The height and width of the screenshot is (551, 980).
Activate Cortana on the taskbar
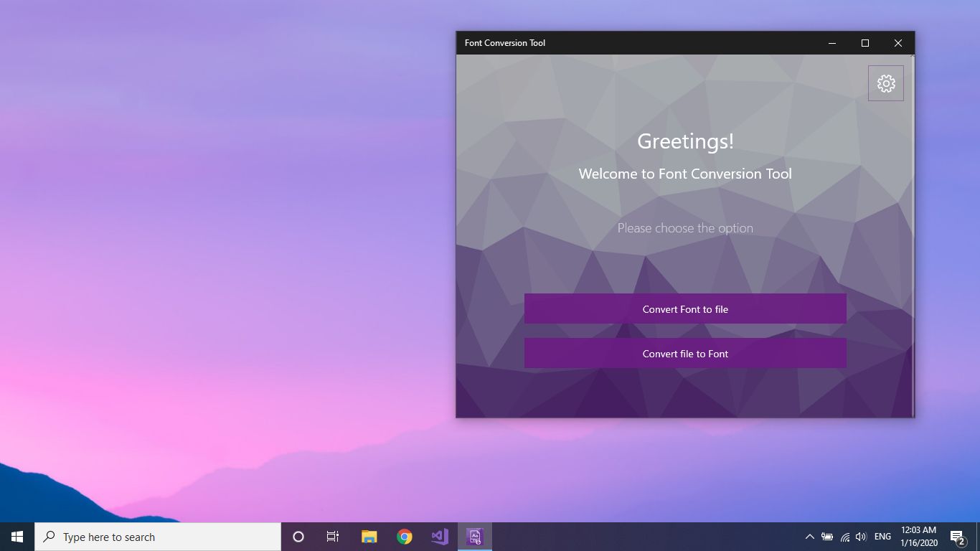(x=298, y=536)
